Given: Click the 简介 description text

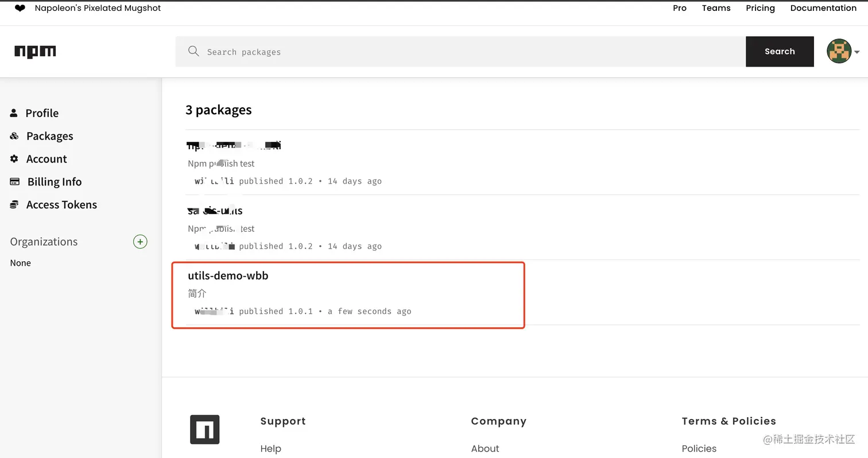Looking at the screenshot, I should tap(197, 293).
